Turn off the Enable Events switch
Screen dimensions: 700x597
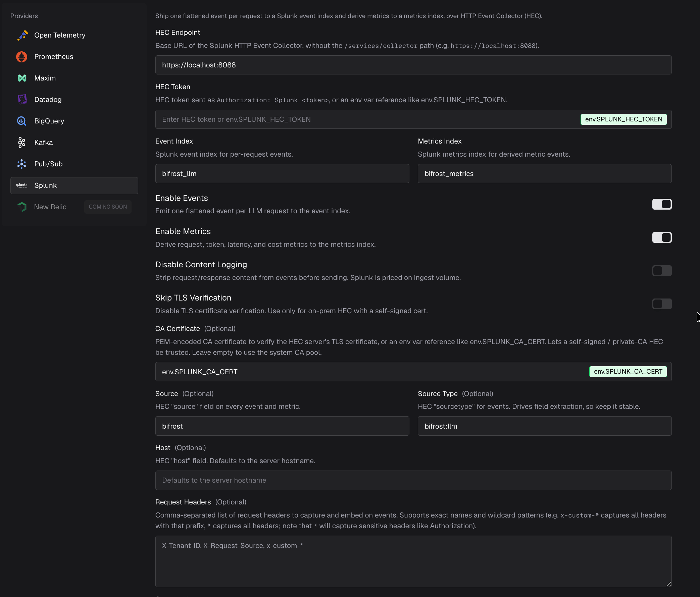662,204
